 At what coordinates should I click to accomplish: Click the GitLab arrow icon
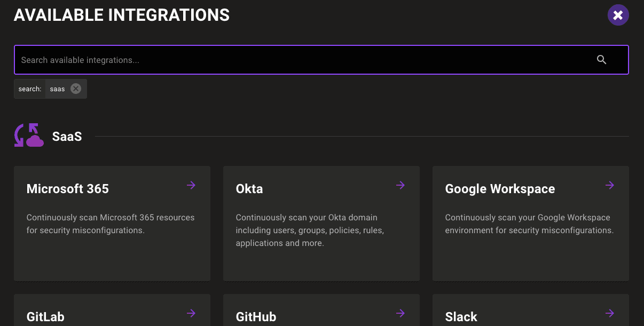point(191,313)
